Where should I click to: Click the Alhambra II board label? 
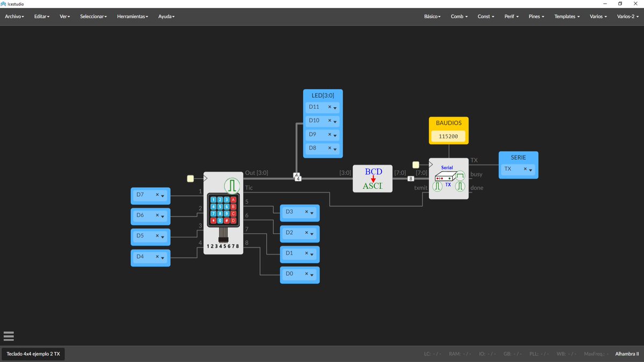(627, 354)
